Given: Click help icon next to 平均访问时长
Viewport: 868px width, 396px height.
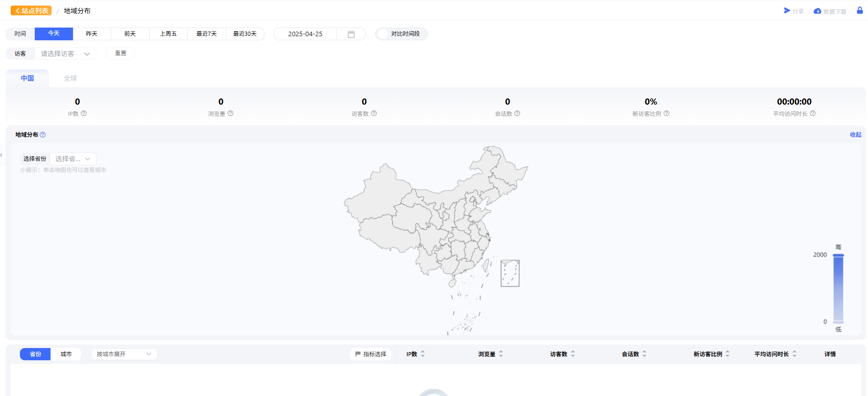Looking at the screenshot, I should (813, 113).
